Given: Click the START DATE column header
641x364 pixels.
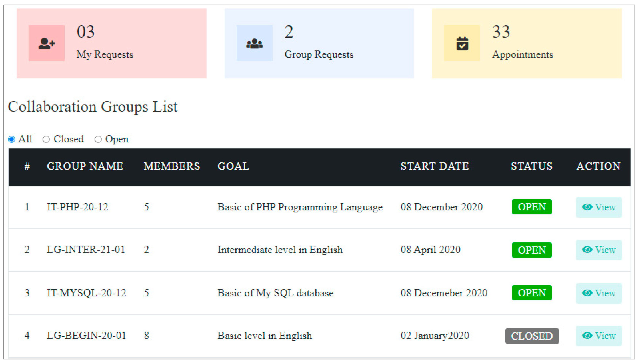Looking at the screenshot, I should click(435, 166).
